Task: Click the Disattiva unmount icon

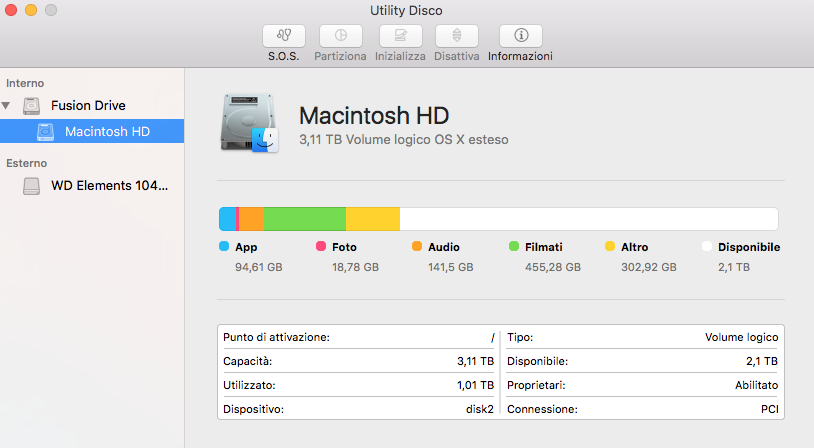Action: [457, 36]
